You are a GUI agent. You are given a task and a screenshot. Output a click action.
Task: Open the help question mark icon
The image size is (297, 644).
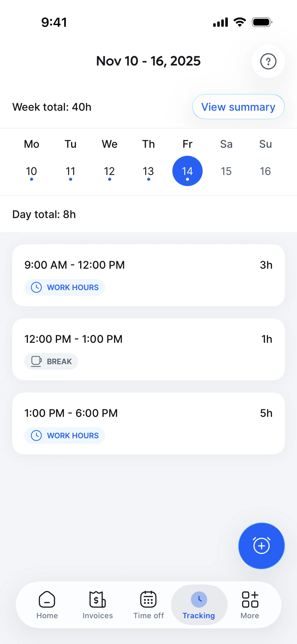[268, 61]
